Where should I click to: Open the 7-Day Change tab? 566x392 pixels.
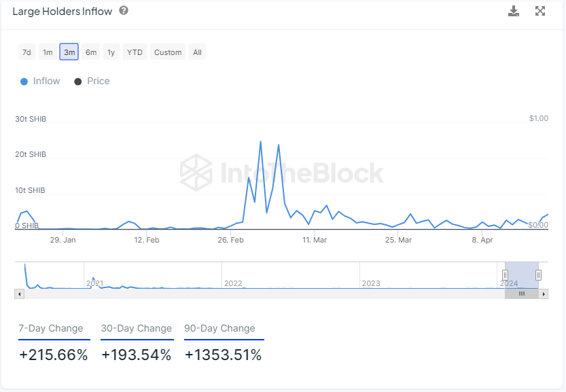[51, 329]
